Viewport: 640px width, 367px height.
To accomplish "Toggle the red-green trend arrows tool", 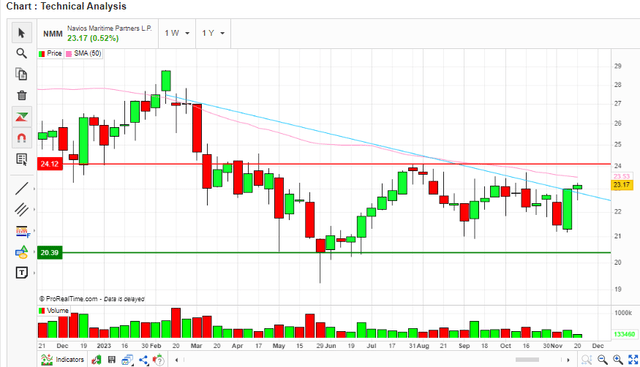I will (x=22, y=117).
